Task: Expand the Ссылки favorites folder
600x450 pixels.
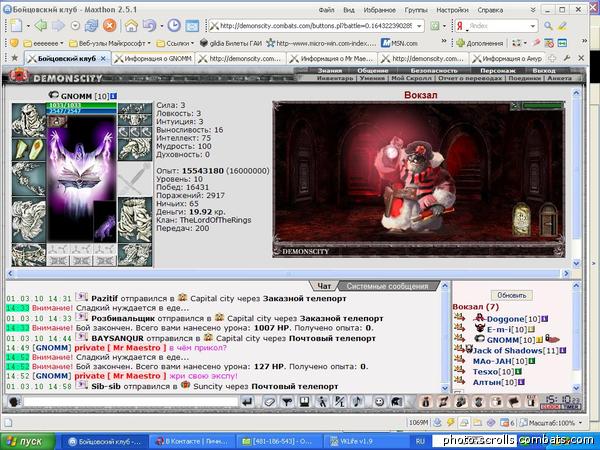Action: point(176,43)
